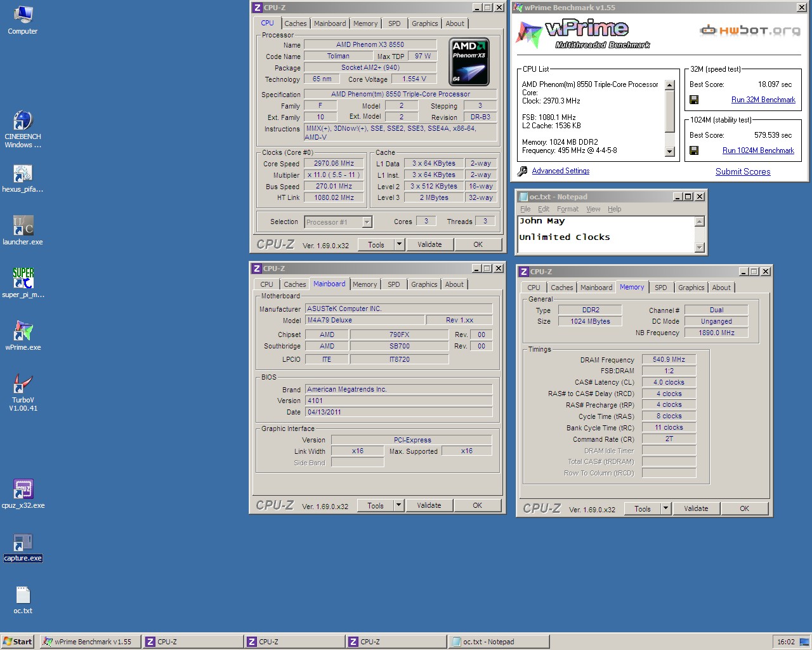This screenshot has width=812, height=650.
Task: Click the Start button on taskbar
Action: pos(18,642)
